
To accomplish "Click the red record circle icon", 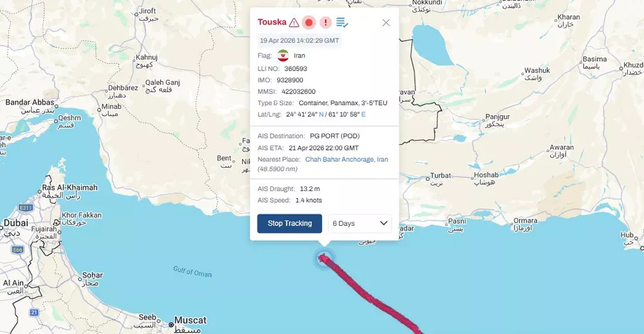I will [309, 23].
